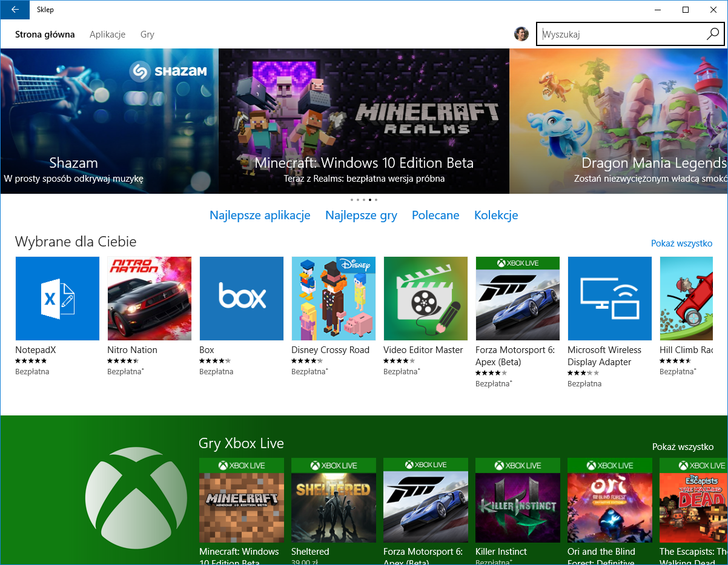Click the magnifier search icon
Viewport: 728px width, 565px height.
[x=713, y=35]
